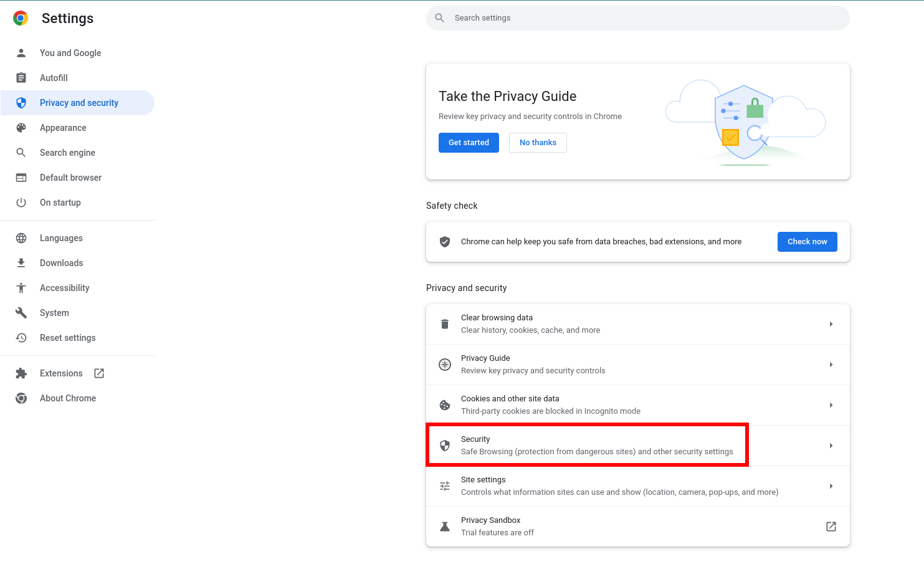Viewport: 924px width, 569px height.
Task: Open Cookies and other site data row
Action: (x=638, y=405)
